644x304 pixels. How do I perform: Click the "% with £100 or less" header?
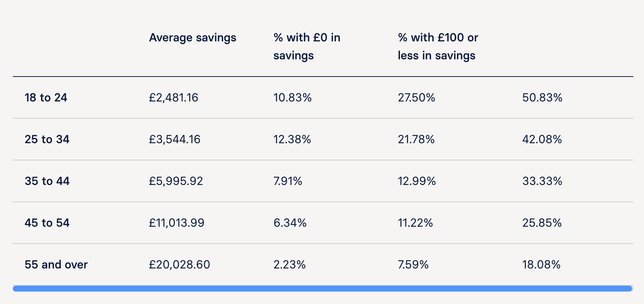click(x=438, y=47)
